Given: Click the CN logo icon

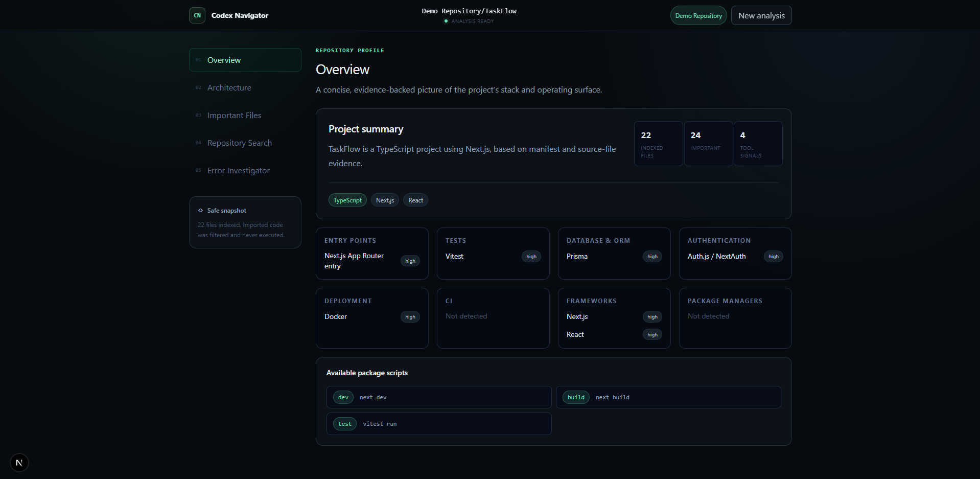Looking at the screenshot, I should click(x=197, y=15).
